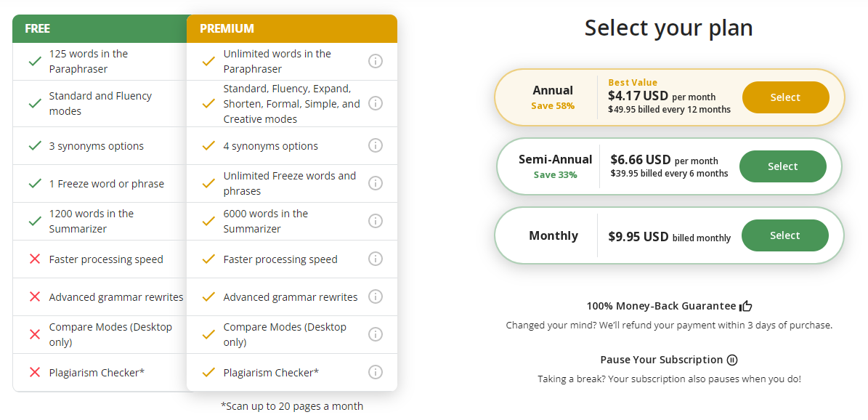Open info icon for Advanced grammar rewrites
868x420 pixels.
coord(376,296)
